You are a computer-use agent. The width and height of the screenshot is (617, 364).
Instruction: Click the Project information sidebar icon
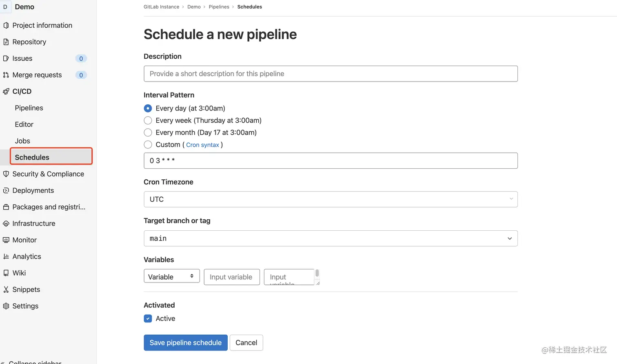6,25
